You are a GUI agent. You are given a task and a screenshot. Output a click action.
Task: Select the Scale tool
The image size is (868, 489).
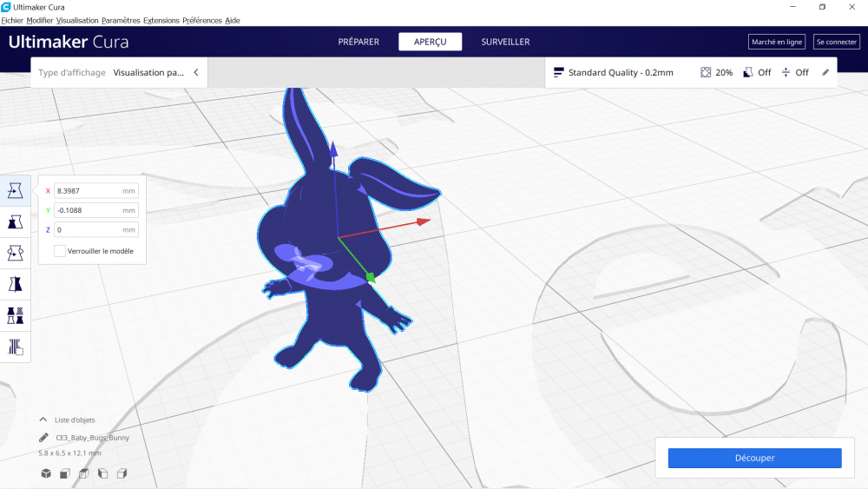click(15, 222)
